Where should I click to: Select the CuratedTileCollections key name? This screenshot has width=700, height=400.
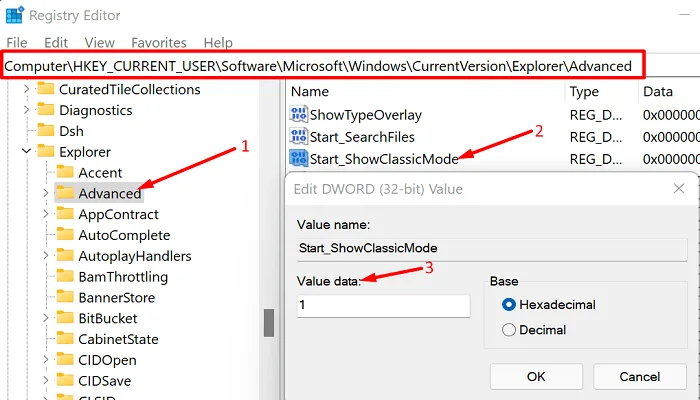click(130, 89)
